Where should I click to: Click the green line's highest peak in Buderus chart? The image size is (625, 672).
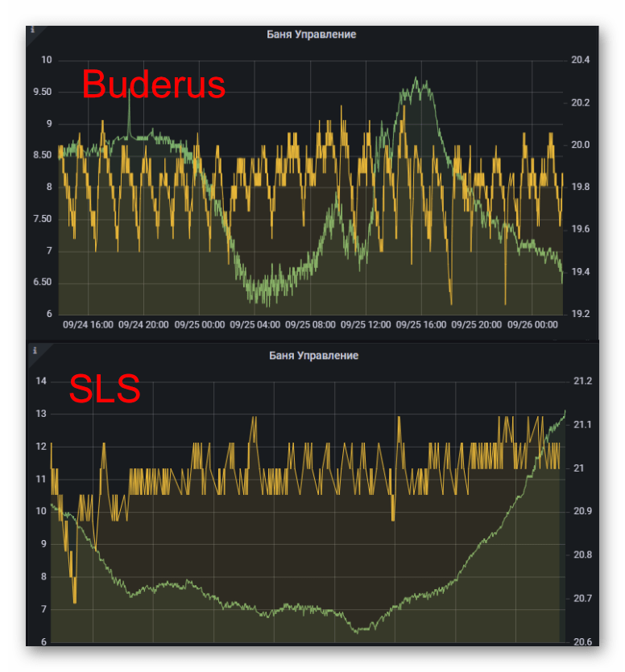click(x=416, y=79)
